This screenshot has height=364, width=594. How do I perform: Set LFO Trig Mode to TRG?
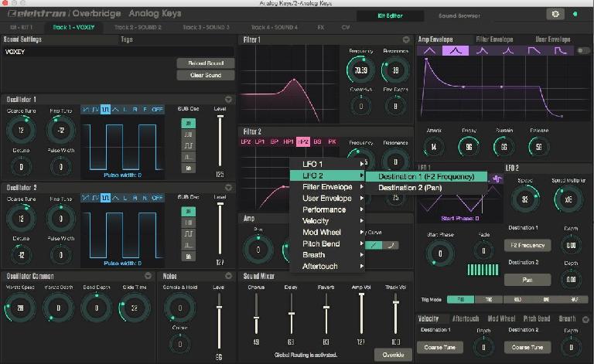click(x=489, y=299)
